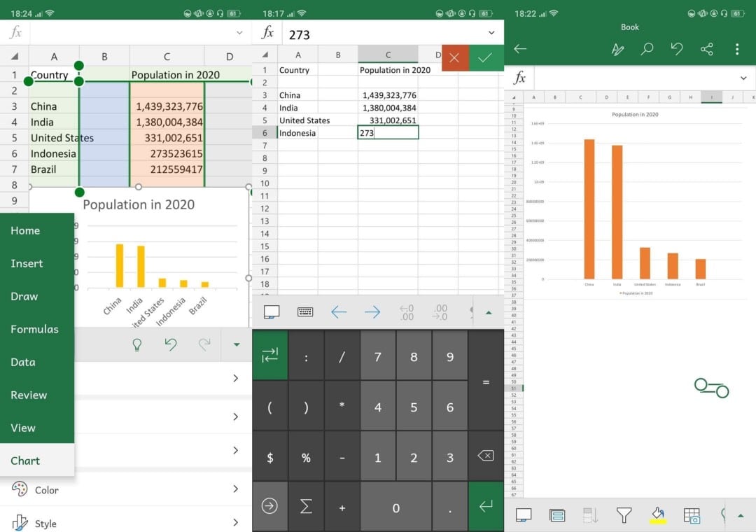Tap the cell C6 input containing 273
The height and width of the screenshot is (532, 756).
[x=388, y=132]
